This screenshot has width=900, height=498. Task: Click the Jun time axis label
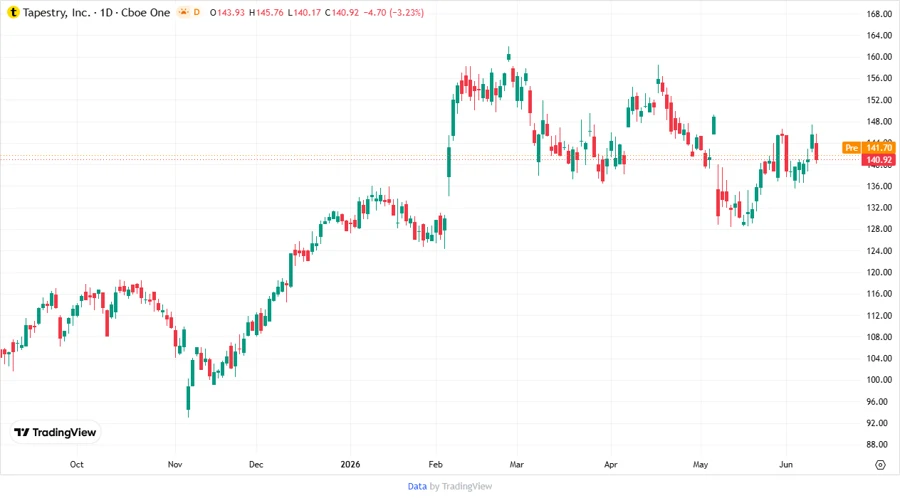pyautogui.click(x=786, y=465)
